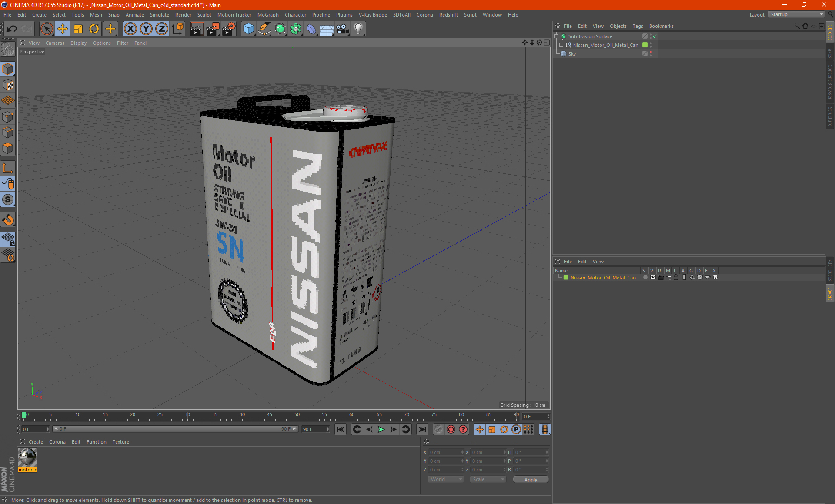Open the V-Ray Bridge menu

coord(373,15)
